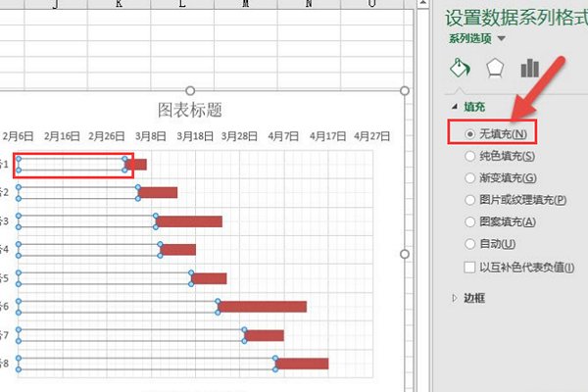Click the 2月26日 axis label
The image size is (588, 392).
click(107, 136)
